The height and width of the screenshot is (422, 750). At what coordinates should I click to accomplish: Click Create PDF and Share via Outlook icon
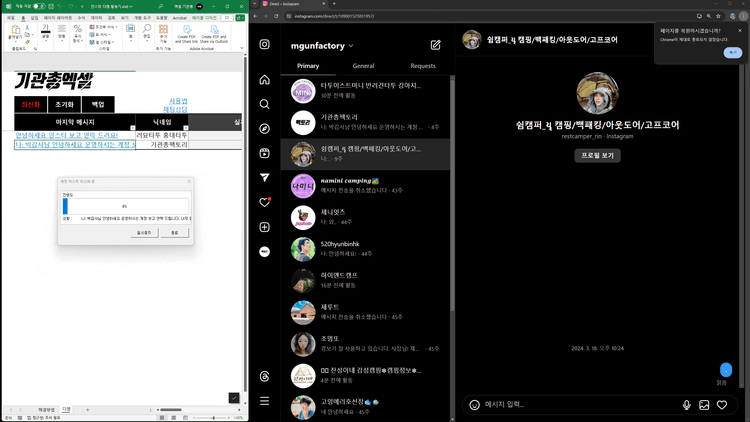tap(214, 35)
